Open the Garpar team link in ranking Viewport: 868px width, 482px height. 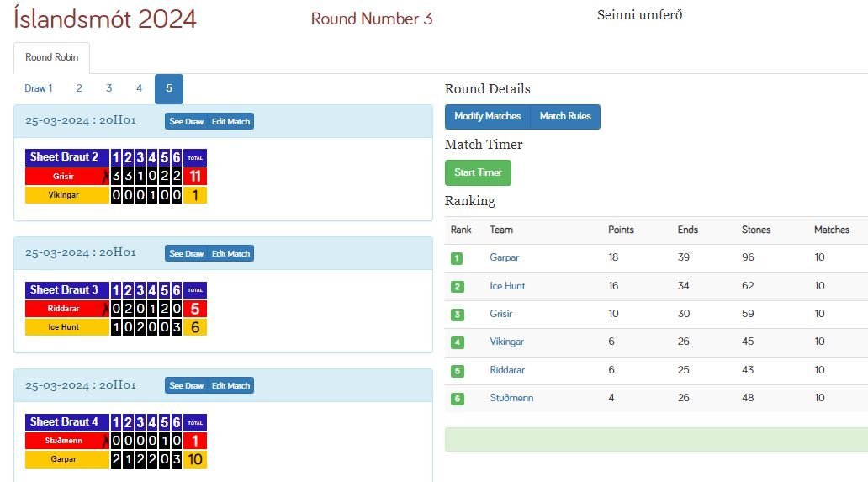pos(504,257)
